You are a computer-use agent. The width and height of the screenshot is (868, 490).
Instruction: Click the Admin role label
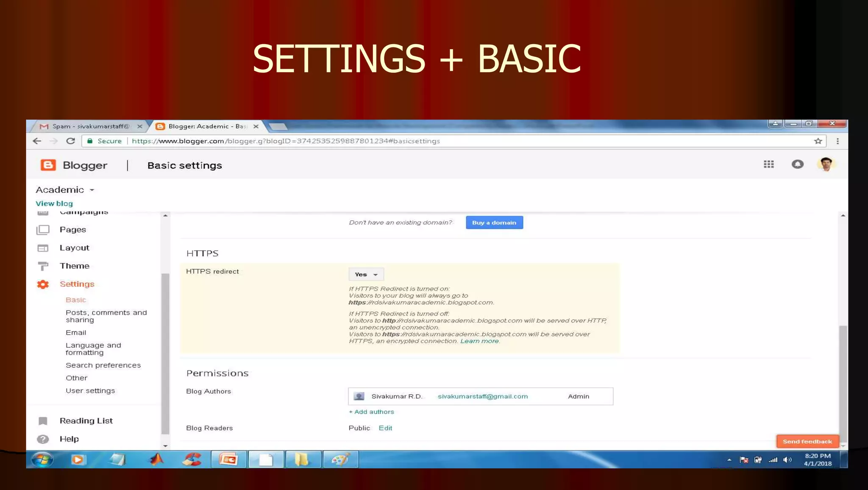tap(579, 396)
